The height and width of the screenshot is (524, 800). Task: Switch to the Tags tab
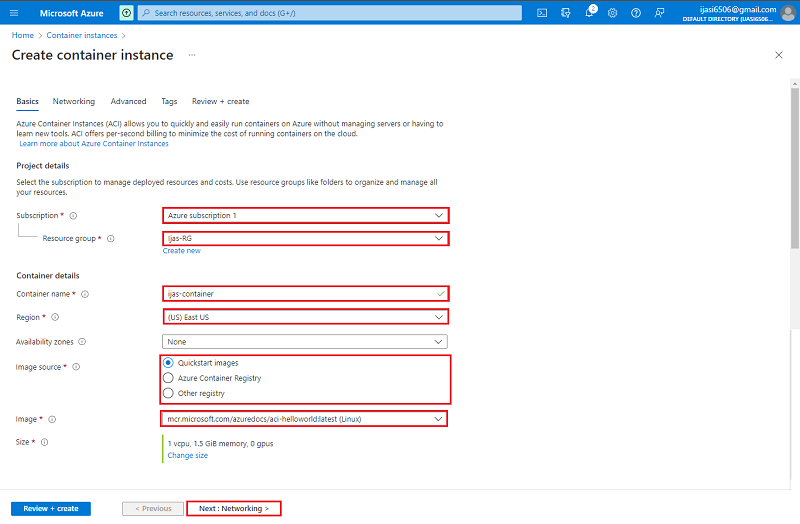[x=169, y=102]
